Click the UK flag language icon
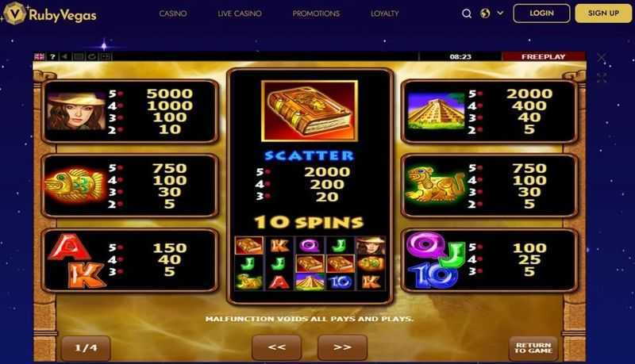 (x=40, y=56)
